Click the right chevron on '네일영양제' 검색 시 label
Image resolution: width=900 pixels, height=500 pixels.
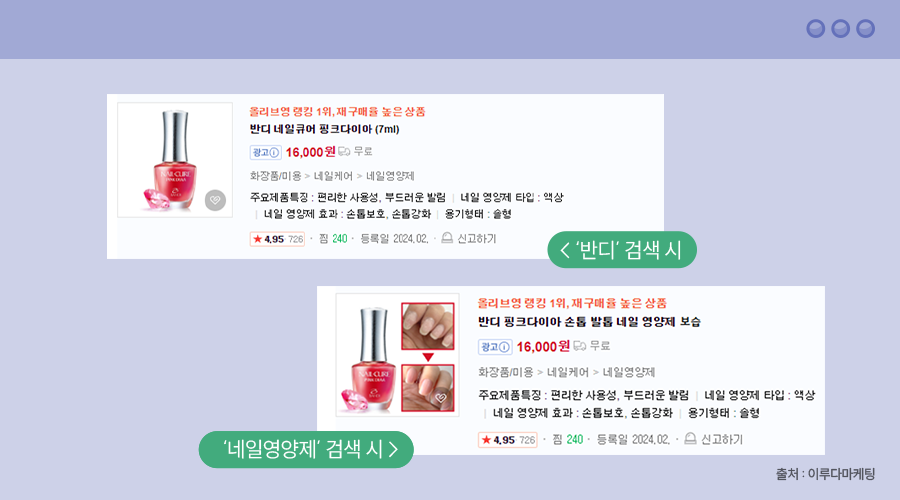[x=393, y=449]
